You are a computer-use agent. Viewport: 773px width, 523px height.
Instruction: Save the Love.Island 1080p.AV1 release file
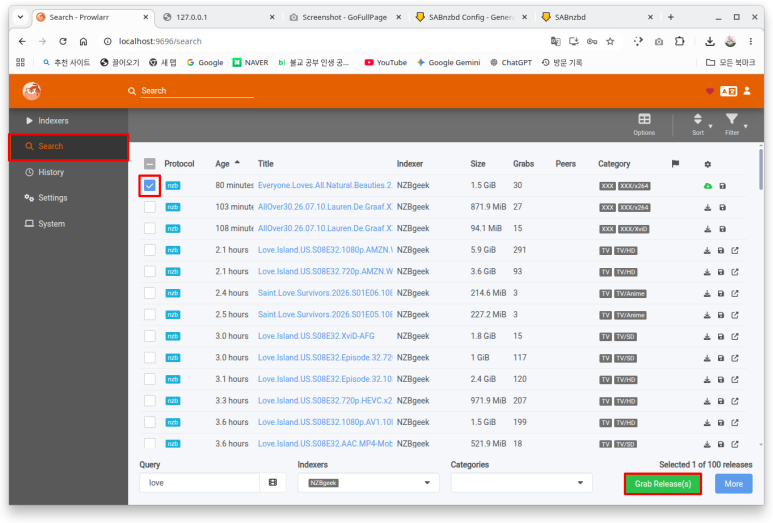(x=721, y=423)
